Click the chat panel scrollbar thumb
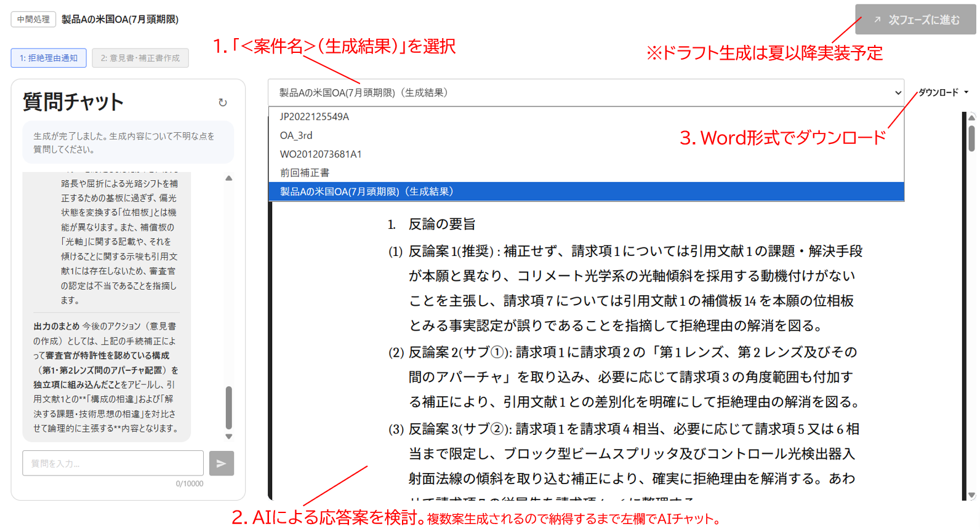This screenshot has width=980, height=529. click(x=229, y=407)
